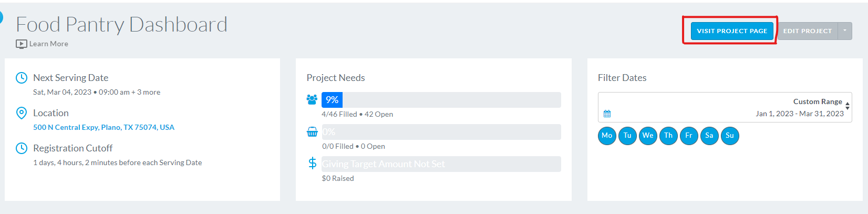Screen dimensions: 868x214
Task: Click the Visit Project Page button
Action: coord(732,31)
